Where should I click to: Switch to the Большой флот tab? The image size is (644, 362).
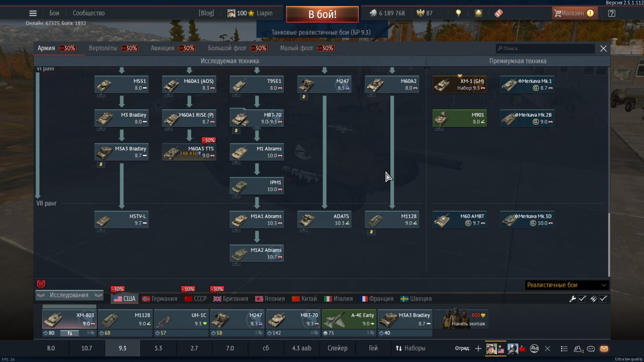(237, 48)
